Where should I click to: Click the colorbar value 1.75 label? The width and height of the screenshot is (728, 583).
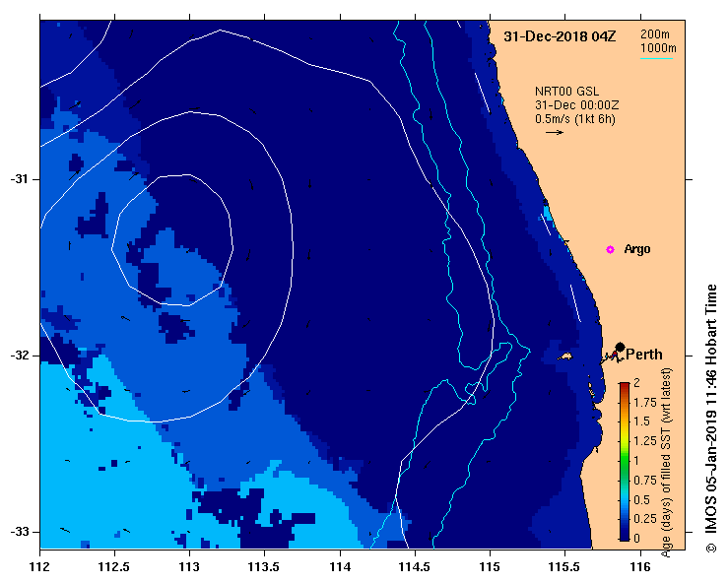point(645,402)
